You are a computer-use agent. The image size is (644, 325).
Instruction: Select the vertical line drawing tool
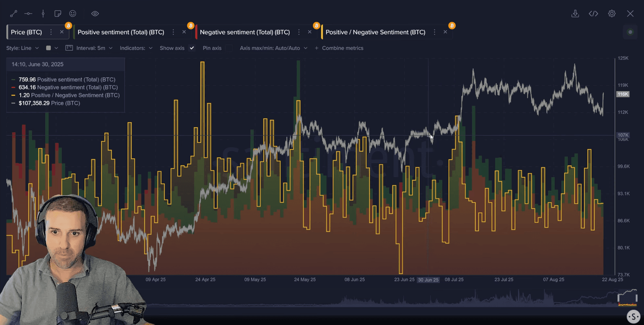[43, 14]
